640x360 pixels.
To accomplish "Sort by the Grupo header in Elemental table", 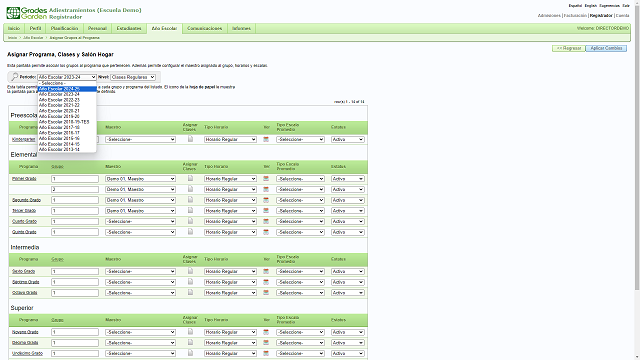I will click(x=58, y=167).
